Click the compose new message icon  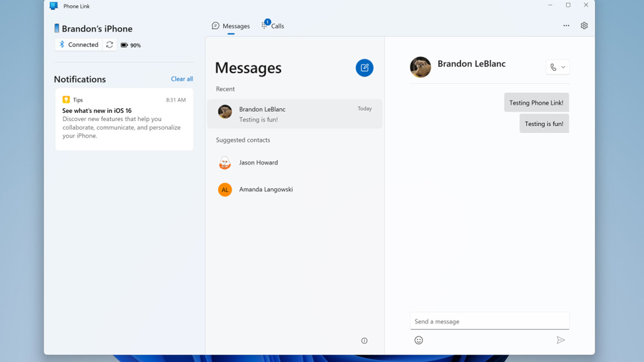pyautogui.click(x=364, y=68)
